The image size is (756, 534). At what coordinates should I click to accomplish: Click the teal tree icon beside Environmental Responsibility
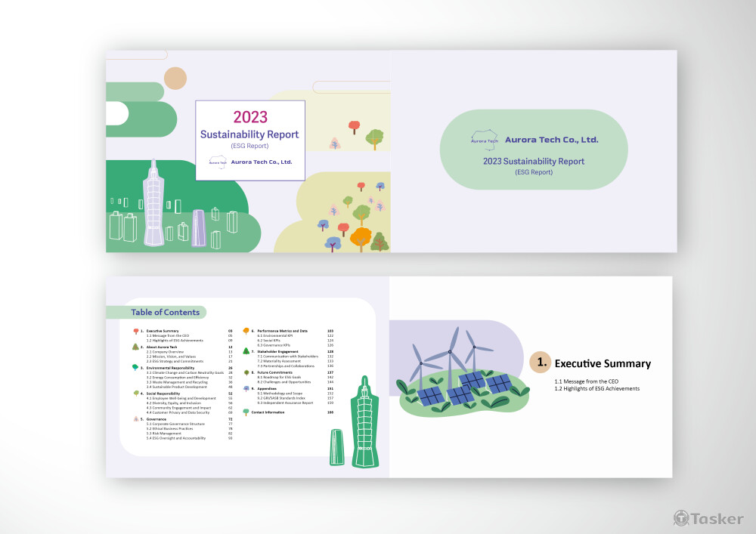coord(135,367)
